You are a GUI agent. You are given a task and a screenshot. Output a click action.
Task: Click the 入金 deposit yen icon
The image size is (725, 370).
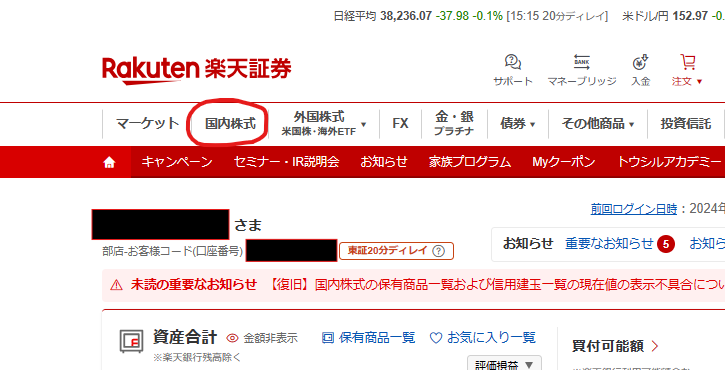pos(641,62)
